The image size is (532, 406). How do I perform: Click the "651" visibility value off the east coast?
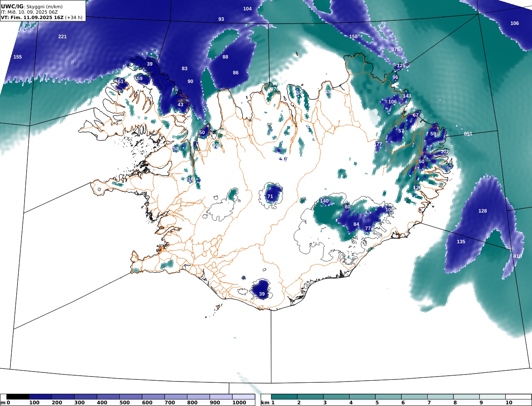(468, 134)
